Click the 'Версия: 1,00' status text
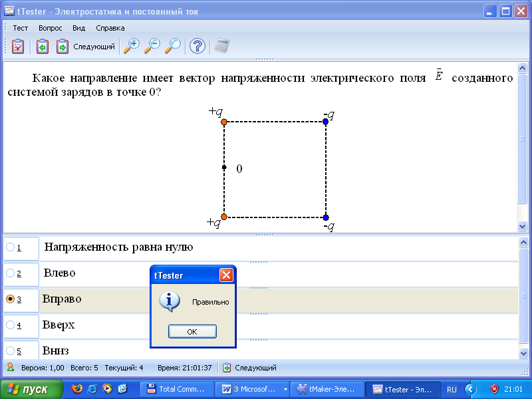 (x=43, y=368)
